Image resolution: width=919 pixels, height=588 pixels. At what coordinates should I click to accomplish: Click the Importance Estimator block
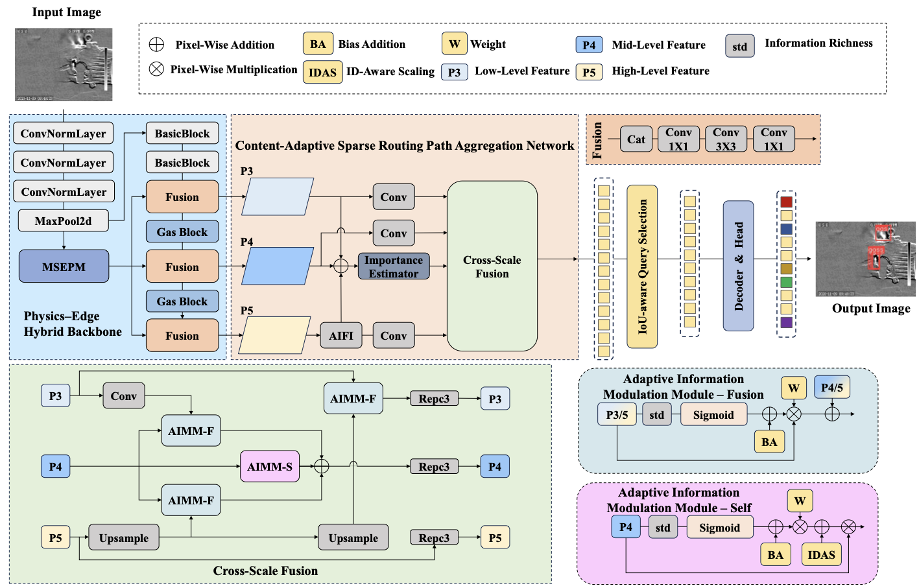(393, 266)
